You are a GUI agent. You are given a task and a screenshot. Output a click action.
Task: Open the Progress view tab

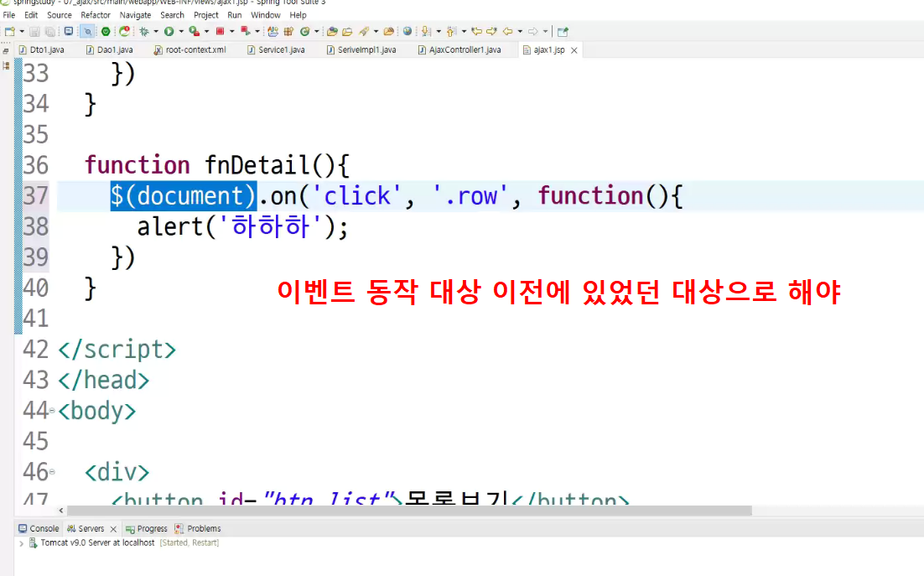[147, 528]
